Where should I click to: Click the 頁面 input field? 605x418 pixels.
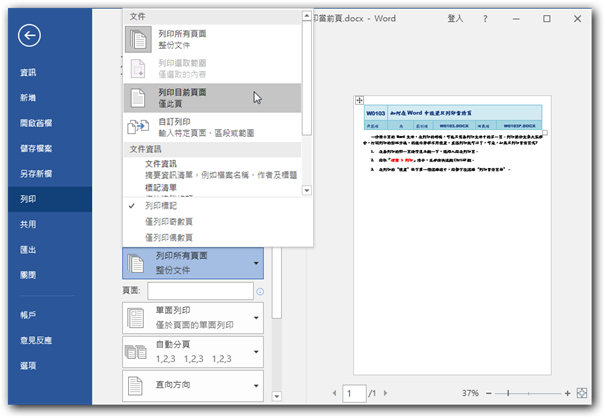(200, 291)
